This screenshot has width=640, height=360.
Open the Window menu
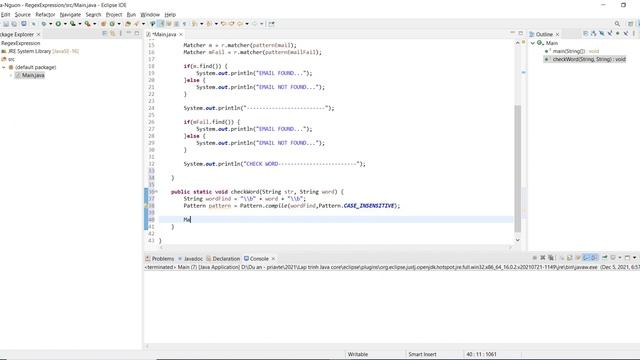pyautogui.click(x=150, y=14)
